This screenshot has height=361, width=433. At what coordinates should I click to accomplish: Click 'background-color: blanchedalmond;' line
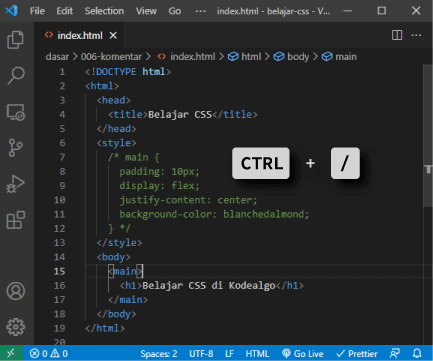pos(214,214)
